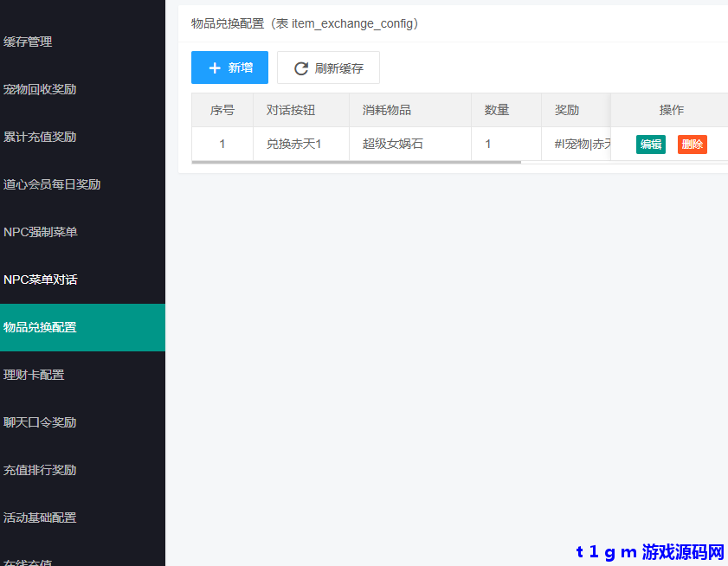This screenshot has height=566, width=728.
Task: Navigate to 聊天口令奖励
Action: pos(40,422)
